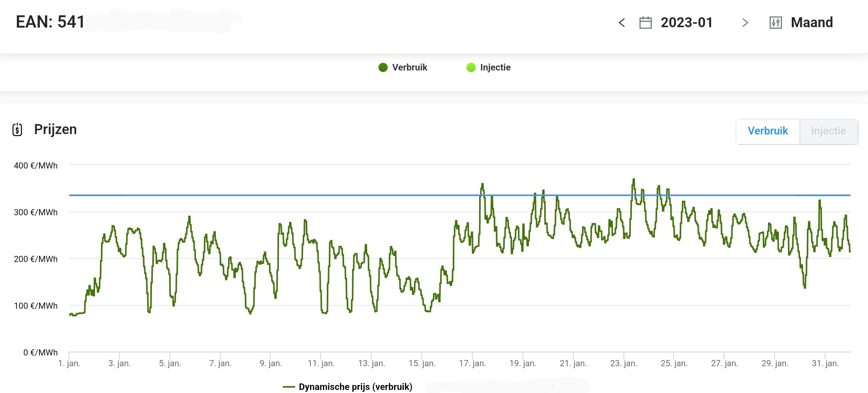The image size is (868, 393).
Task: Click the 400 €/MWh y-axis label
Action: click(36, 166)
